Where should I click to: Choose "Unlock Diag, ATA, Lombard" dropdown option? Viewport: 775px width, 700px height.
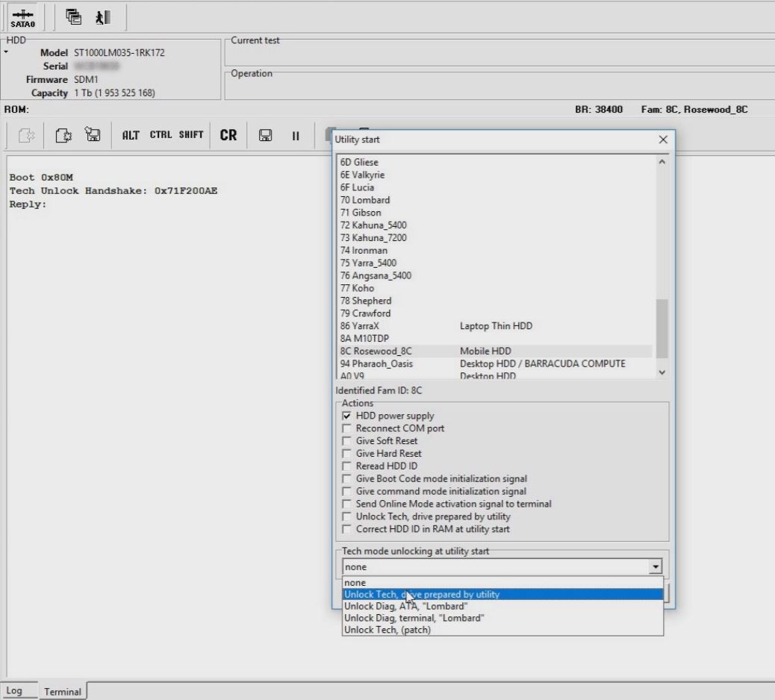point(405,607)
